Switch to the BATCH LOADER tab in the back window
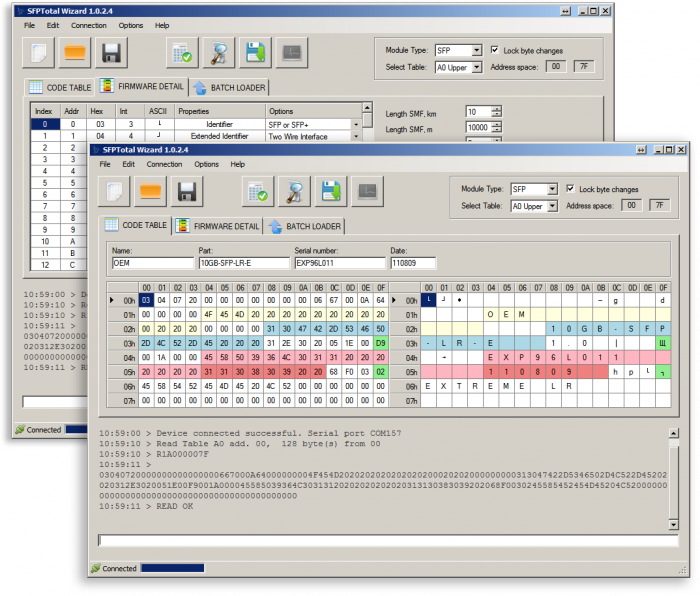700x596 pixels. [x=229, y=88]
